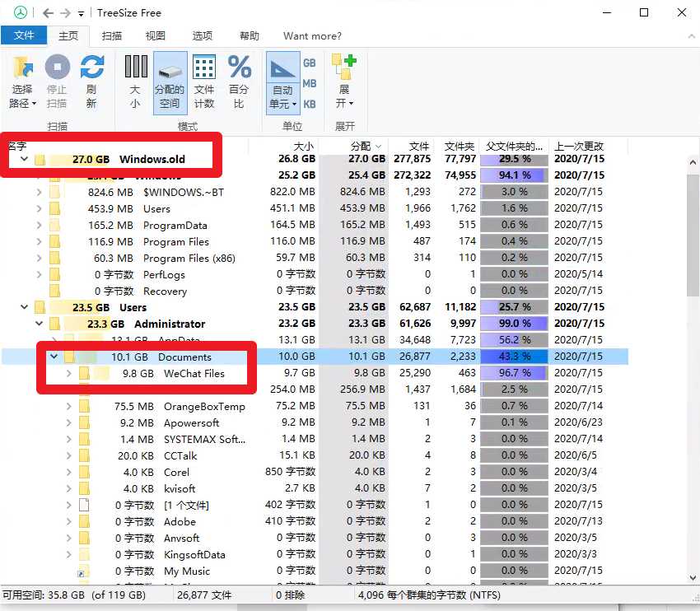Click the 2020/5/14 date for PerfLogs

click(578, 274)
